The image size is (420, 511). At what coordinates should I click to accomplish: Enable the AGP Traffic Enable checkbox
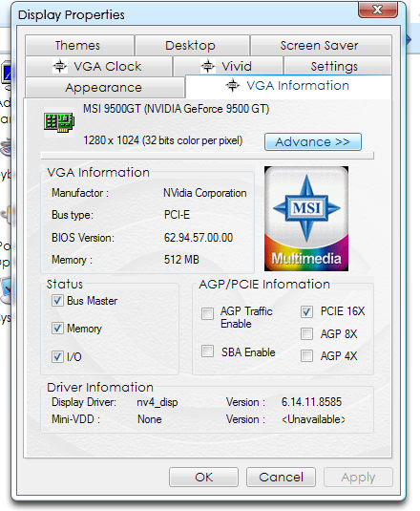click(x=208, y=314)
